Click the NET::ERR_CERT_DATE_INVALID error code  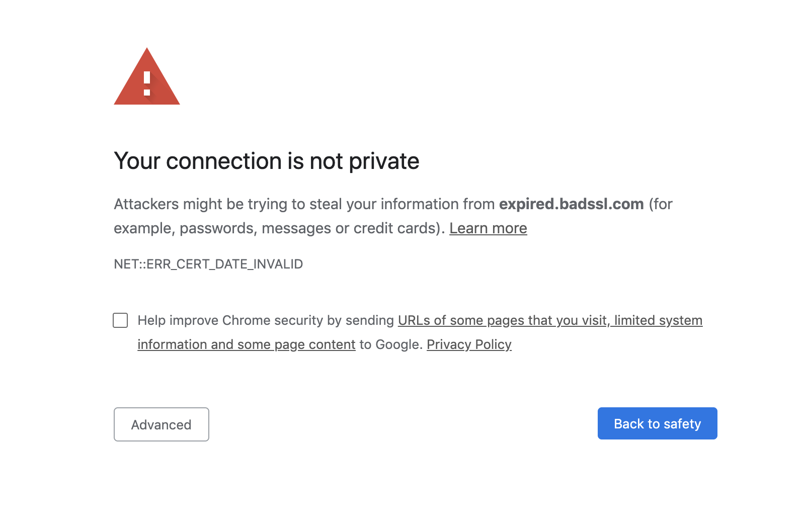(x=208, y=264)
